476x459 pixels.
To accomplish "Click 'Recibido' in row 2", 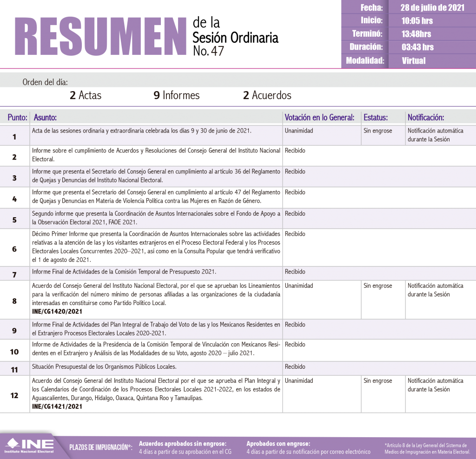I will pos(295,150).
